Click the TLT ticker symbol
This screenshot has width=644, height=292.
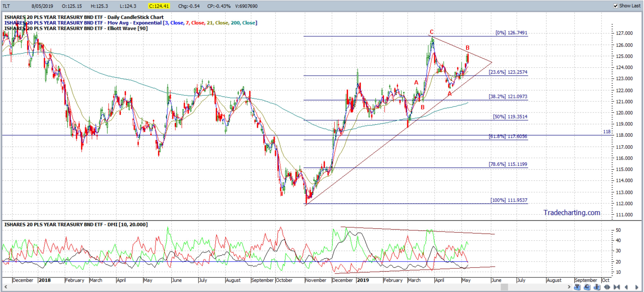coord(6,6)
